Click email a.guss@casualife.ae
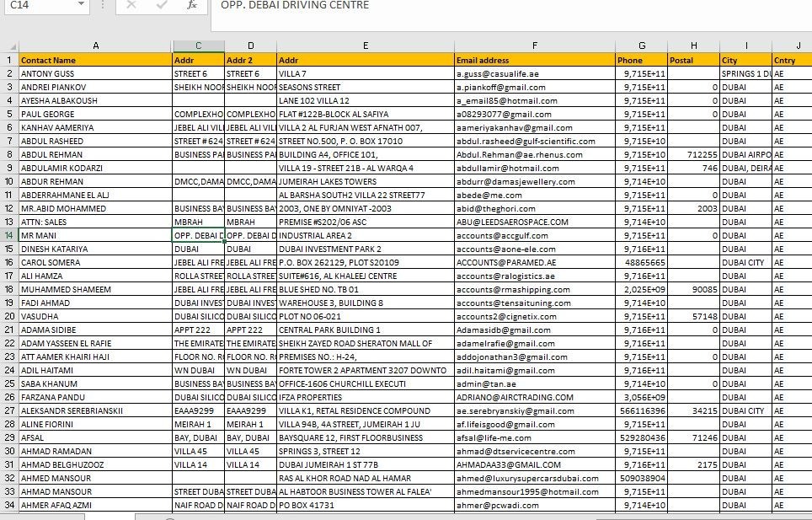 [535, 73]
